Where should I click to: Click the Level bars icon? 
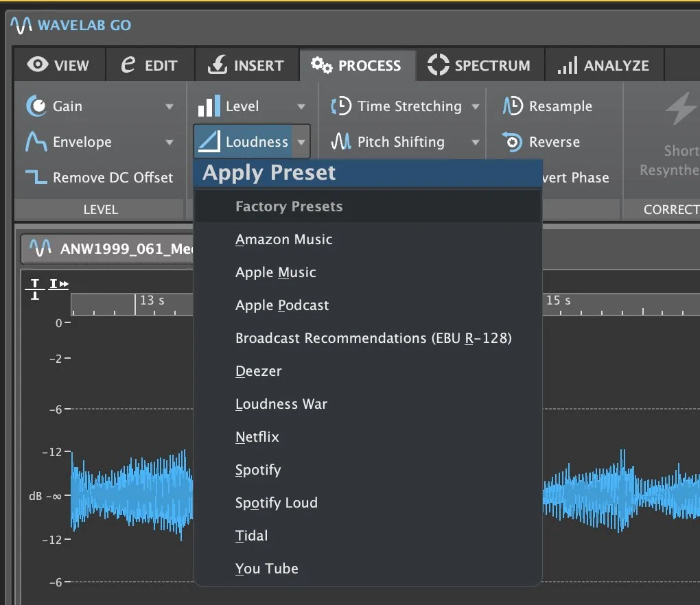pos(209,106)
